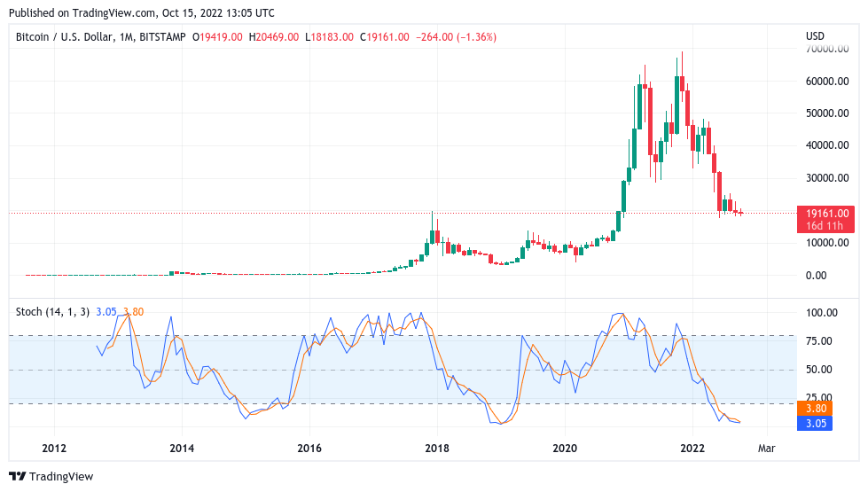Click the 2012 label on time axis
The image size is (868, 492).
(x=55, y=449)
